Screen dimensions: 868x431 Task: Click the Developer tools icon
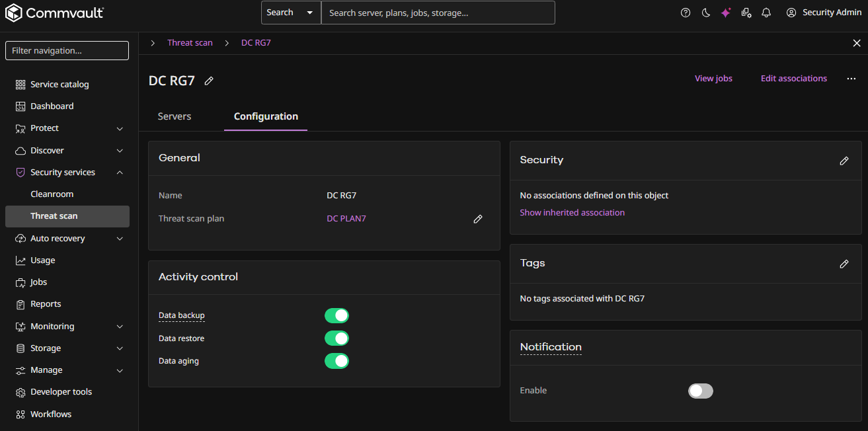[20, 392]
